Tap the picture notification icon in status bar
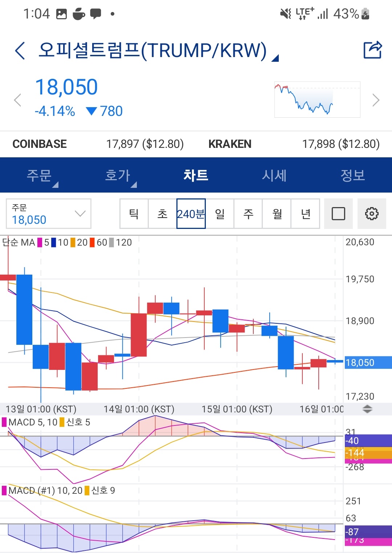The width and height of the screenshot is (392, 553). 62,14
